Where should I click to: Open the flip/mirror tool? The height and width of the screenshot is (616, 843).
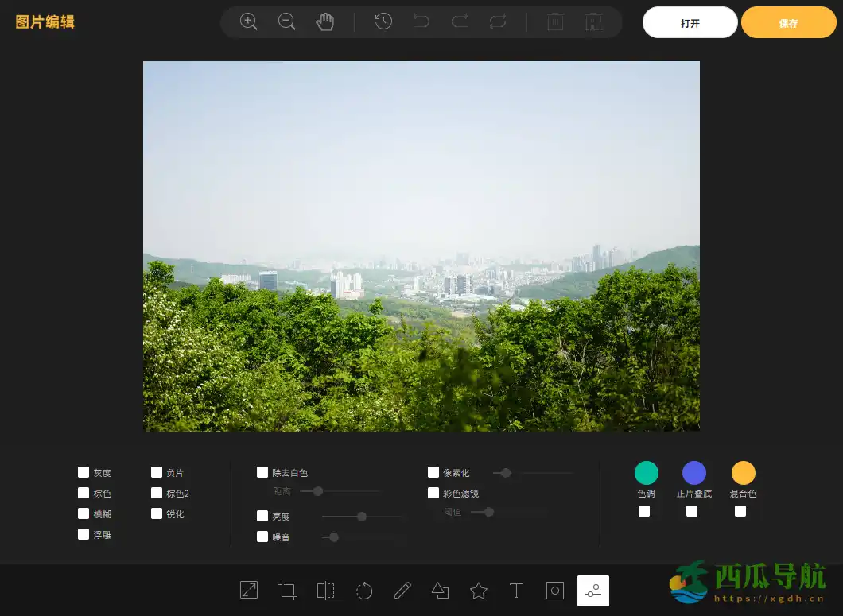tap(325, 590)
